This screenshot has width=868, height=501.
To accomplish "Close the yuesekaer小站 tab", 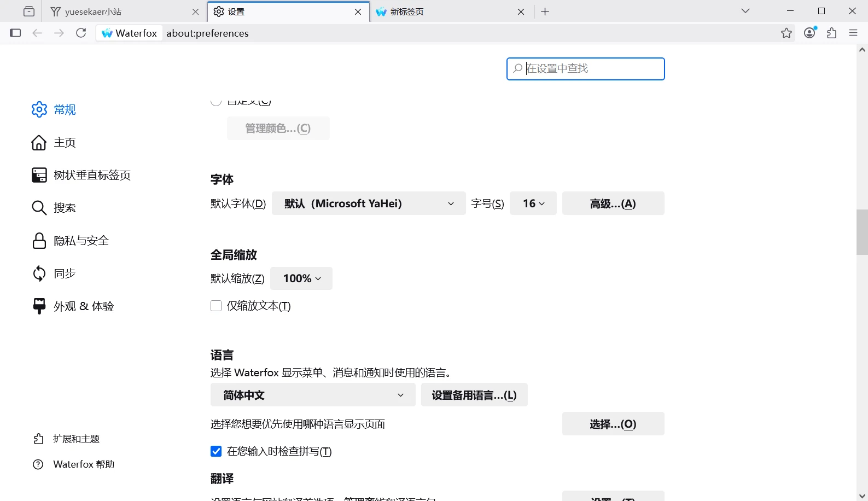I will (x=196, y=11).
